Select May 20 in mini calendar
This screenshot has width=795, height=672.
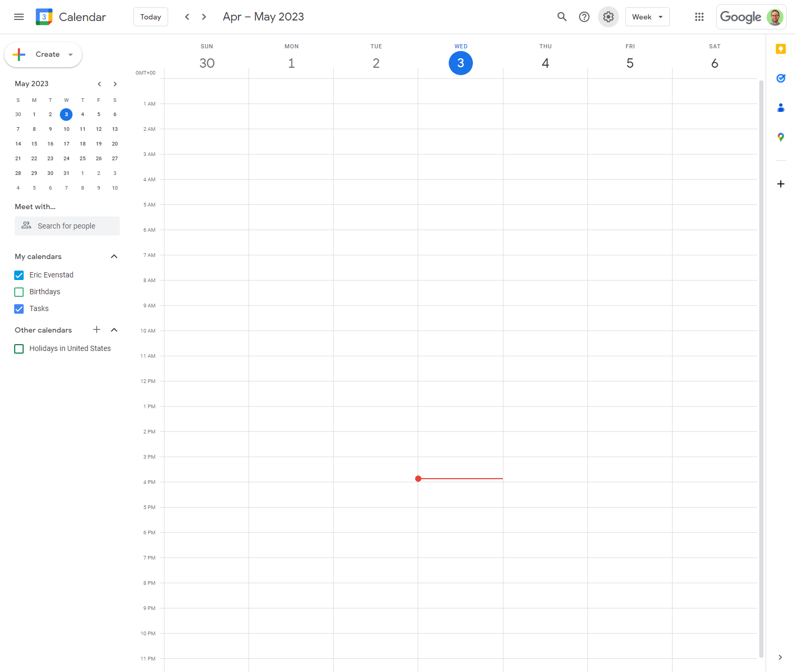[115, 144]
